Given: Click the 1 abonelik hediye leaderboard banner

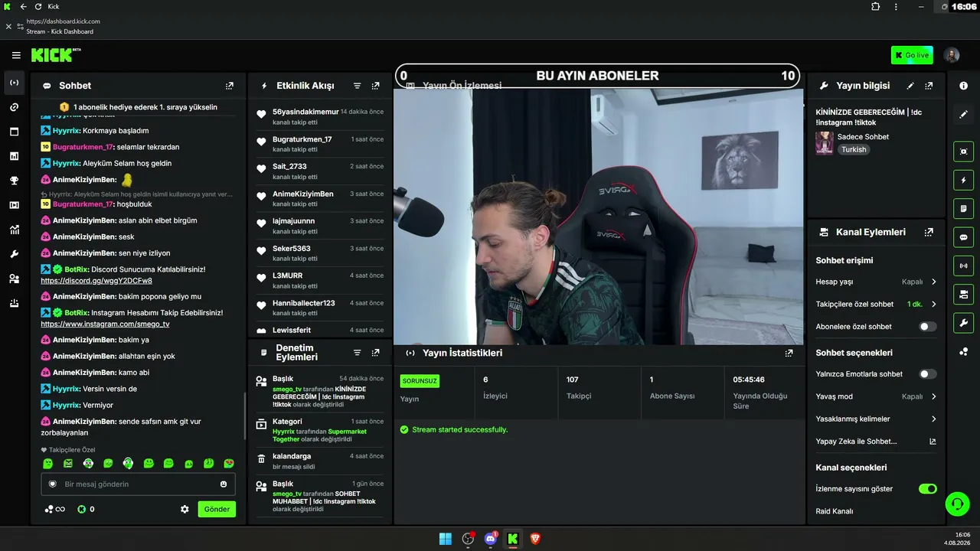Looking at the screenshot, I should click(x=139, y=107).
